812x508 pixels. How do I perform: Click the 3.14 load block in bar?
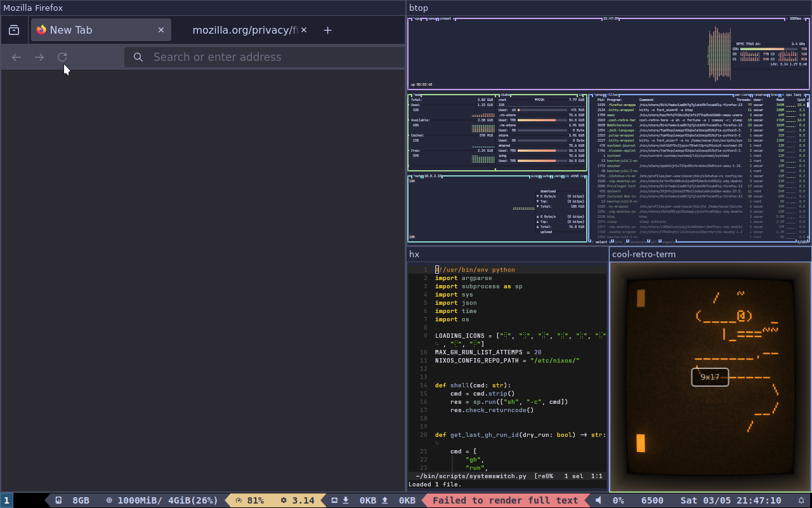[x=298, y=500]
